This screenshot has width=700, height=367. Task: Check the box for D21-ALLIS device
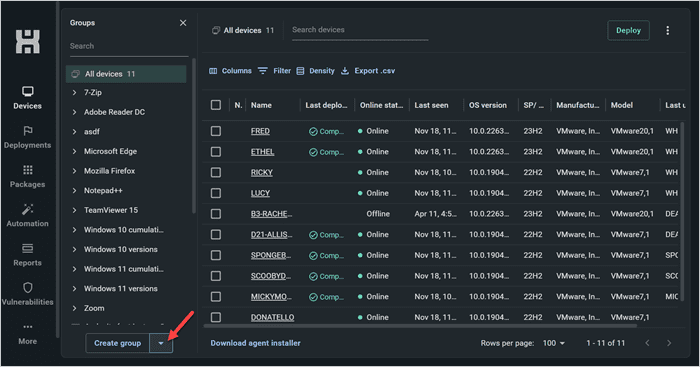click(216, 234)
